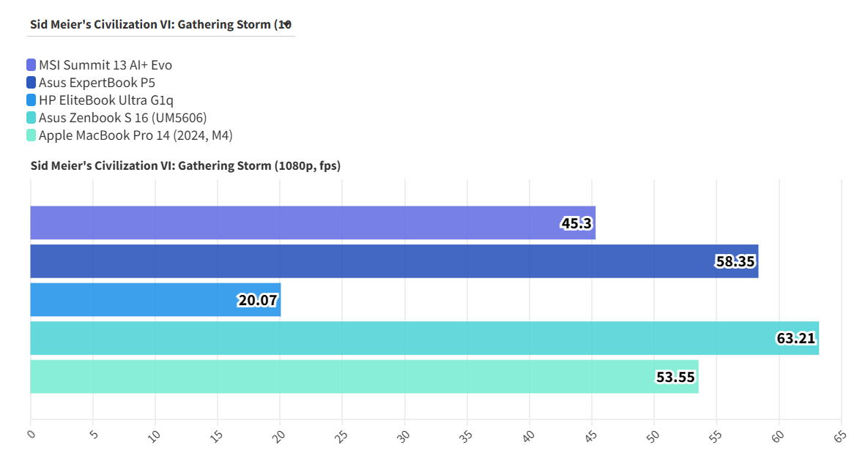Select the longest bar labeled 63.21
The height and width of the screenshot is (456, 868).
click(x=424, y=338)
